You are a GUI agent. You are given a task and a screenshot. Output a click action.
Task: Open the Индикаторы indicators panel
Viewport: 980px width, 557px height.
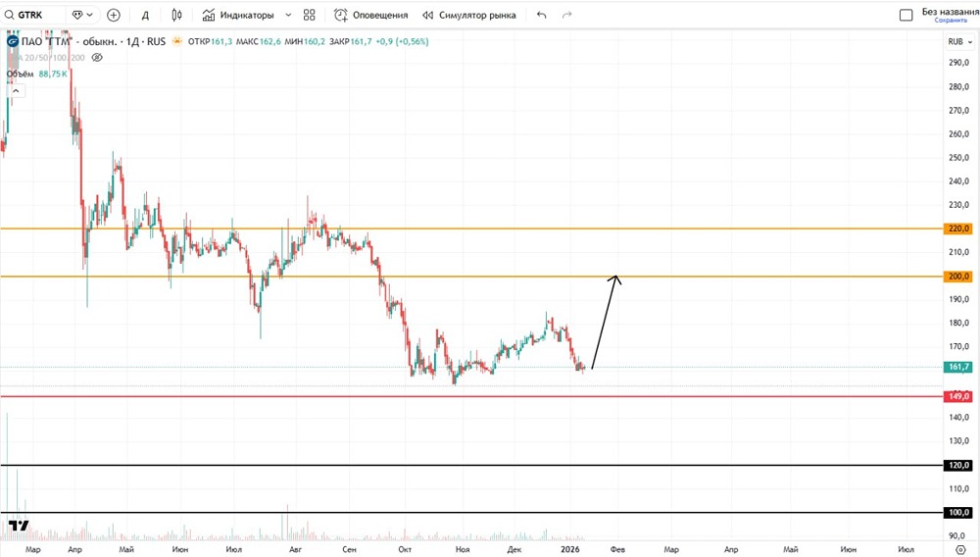(238, 15)
